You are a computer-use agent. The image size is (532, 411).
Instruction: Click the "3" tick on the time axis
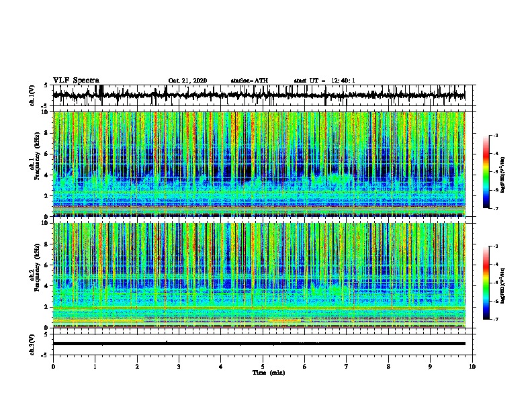[179, 367]
